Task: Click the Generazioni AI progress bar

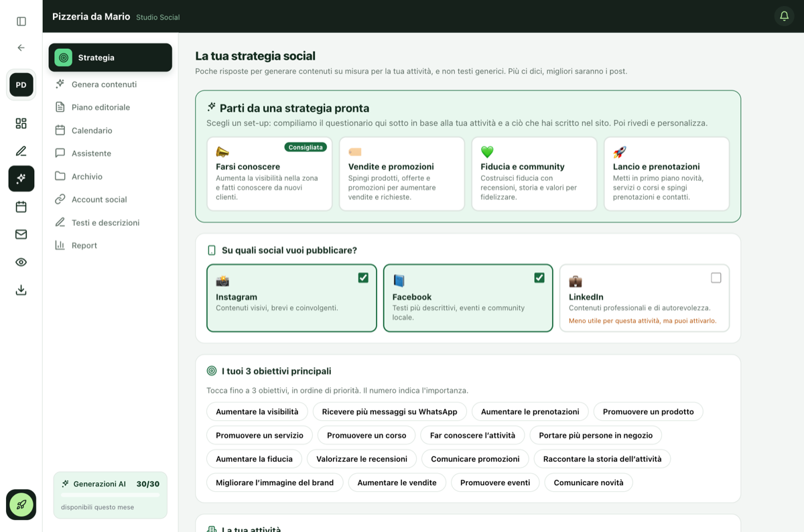Action: (111, 495)
